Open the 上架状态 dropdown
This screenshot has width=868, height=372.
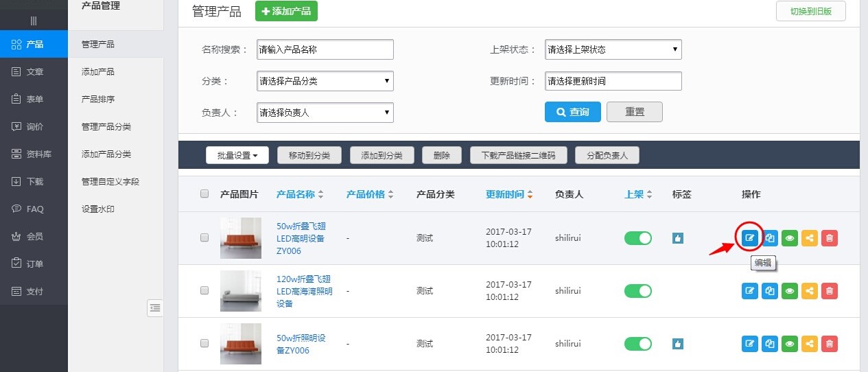coord(613,49)
